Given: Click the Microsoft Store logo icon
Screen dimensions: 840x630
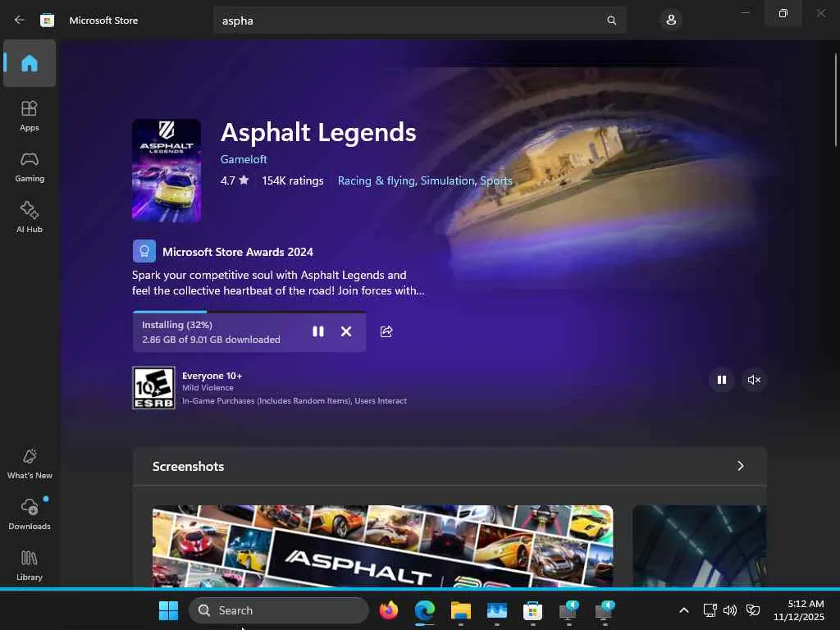Looking at the screenshot, I should pyautogui.click(x=47, y=21).
